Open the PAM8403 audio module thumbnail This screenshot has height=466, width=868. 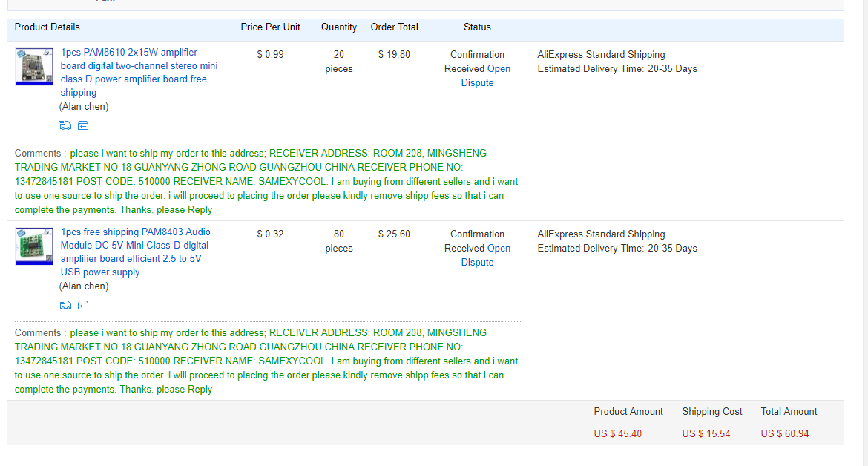[34, 246]
